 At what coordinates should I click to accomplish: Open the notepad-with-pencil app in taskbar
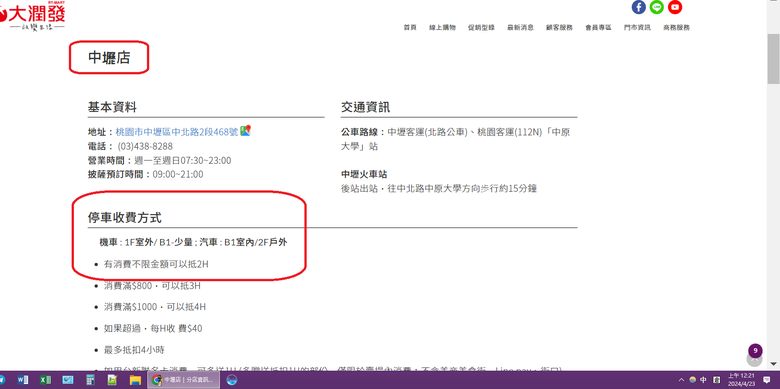click(x=112, y=380)
